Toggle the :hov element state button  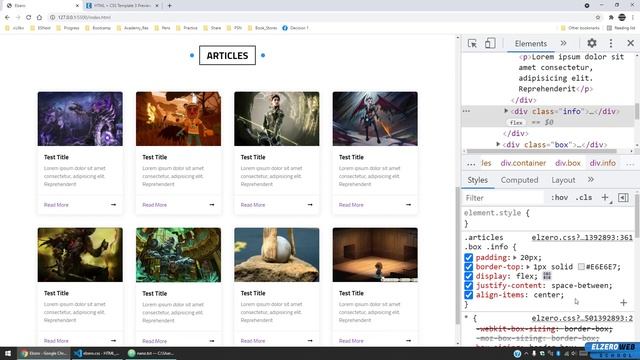click(x=559, y=198)
